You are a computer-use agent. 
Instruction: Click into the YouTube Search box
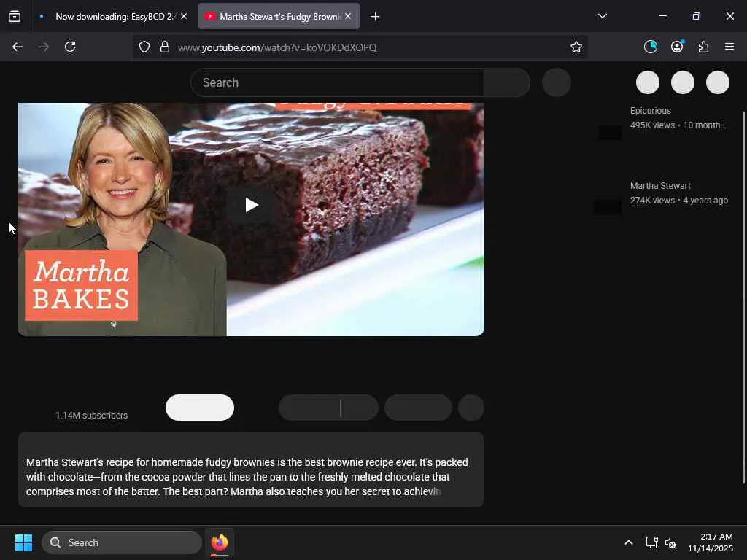pyautogui.click(x=337, y=82)
